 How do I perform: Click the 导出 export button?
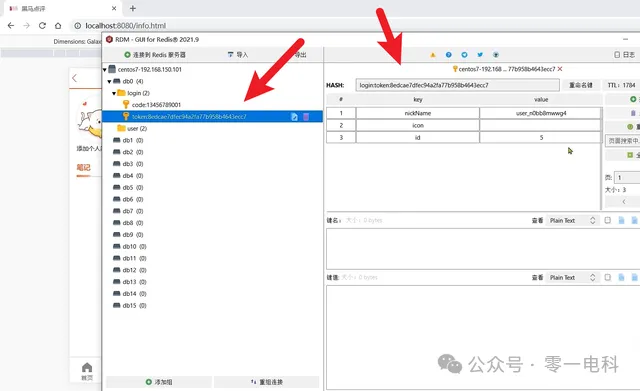(300, 55)
